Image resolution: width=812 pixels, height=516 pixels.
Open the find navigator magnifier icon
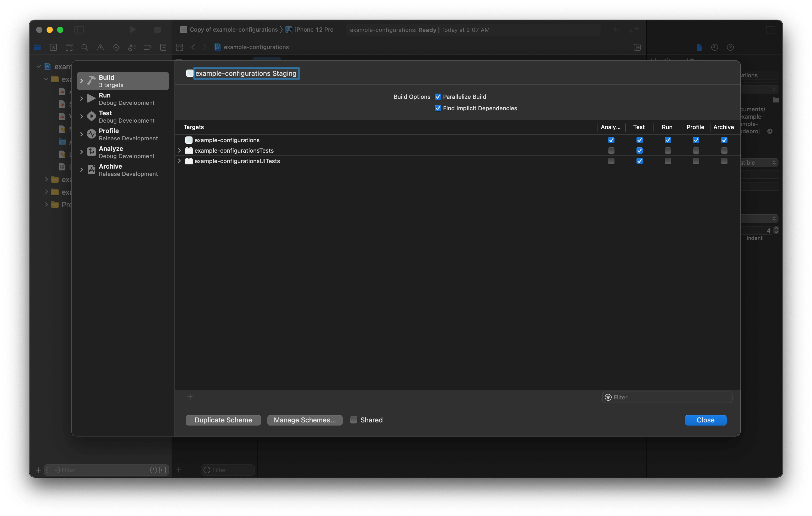[x=85, y=47]
